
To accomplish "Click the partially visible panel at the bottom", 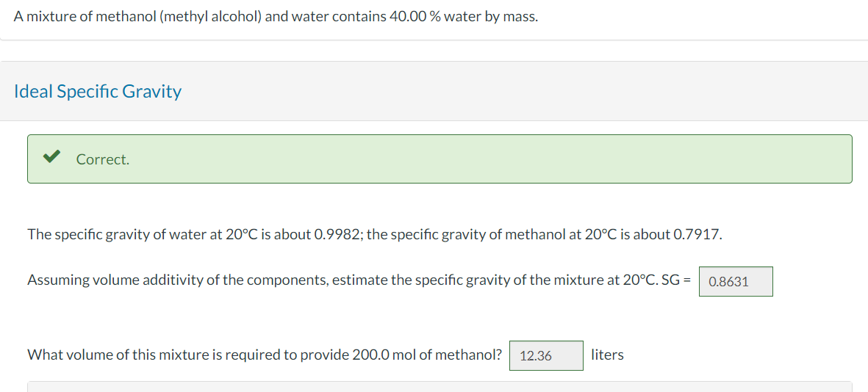I will pyautogui.click(x=440, y=386).
